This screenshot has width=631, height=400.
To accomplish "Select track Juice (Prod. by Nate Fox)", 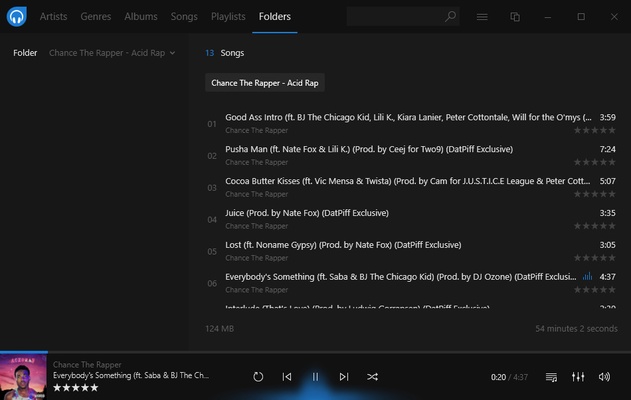I will click(x=410, y=219).
